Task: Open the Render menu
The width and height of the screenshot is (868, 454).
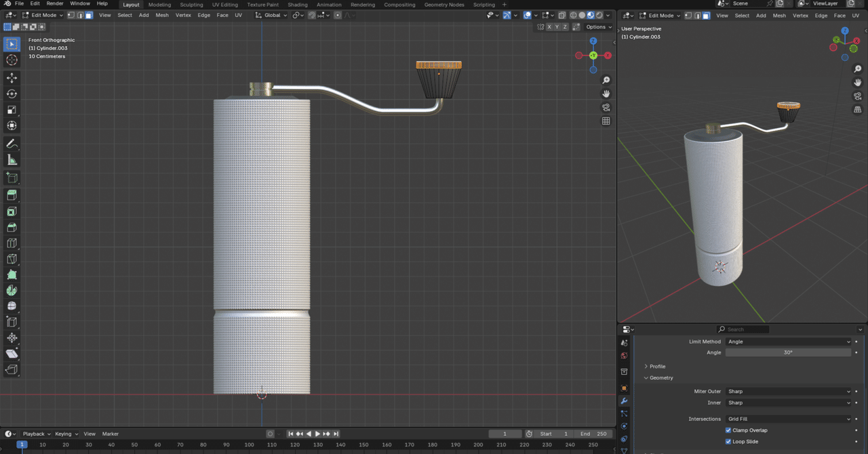Action: click(55, 4)
